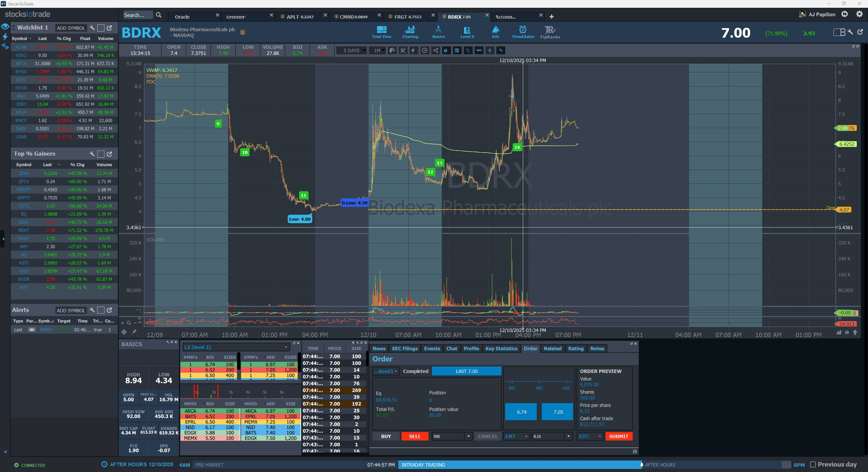The width and height of the screenshot is (868, 472).
Task: Toggle the IND indicators button
Action: (479, 51)
